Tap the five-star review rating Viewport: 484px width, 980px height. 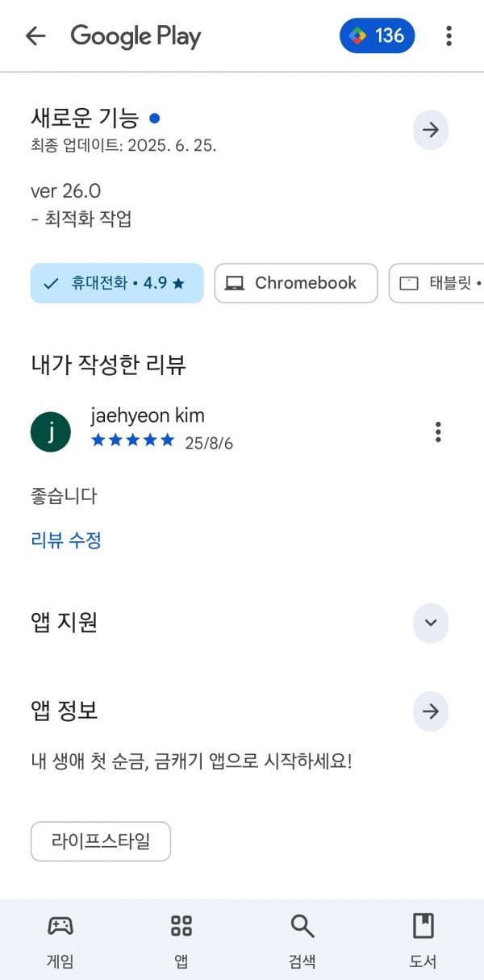(x=133, y=440)
